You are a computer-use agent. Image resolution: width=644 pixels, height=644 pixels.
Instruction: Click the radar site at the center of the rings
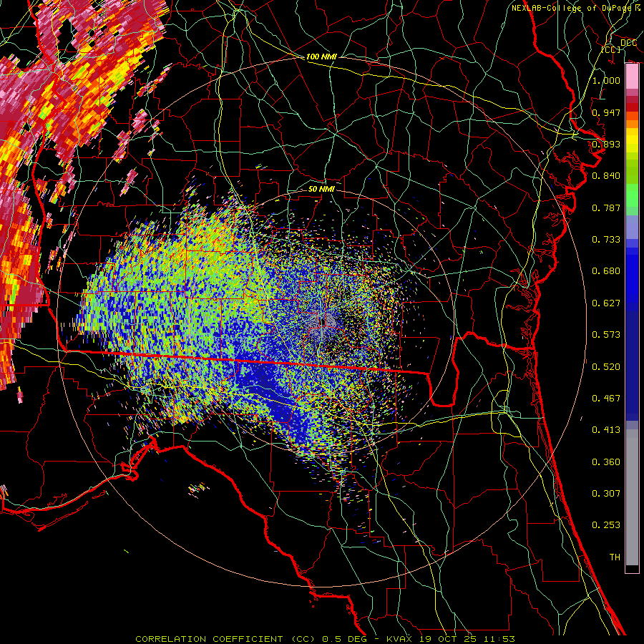tap(322, 321)
